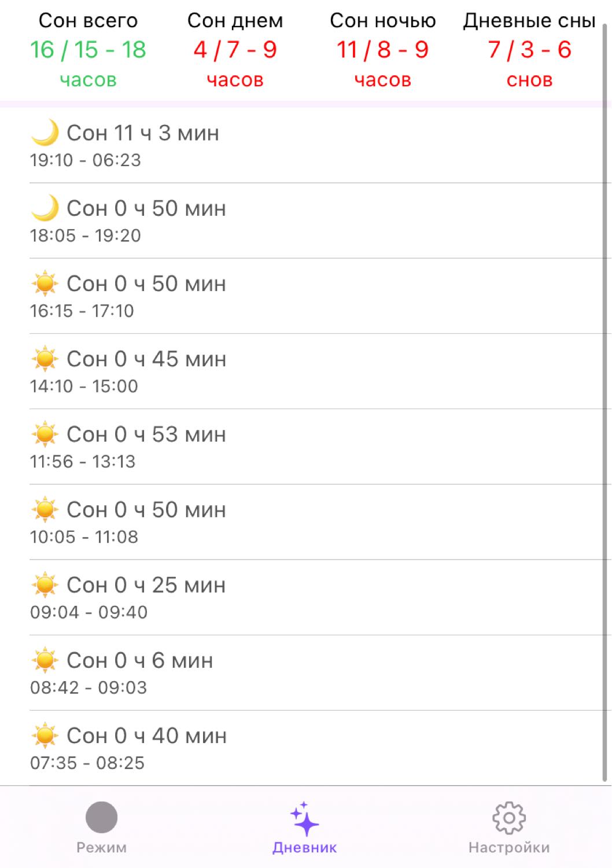Open the sleep entry 10:05 - 11:08

tap(320, 522)
